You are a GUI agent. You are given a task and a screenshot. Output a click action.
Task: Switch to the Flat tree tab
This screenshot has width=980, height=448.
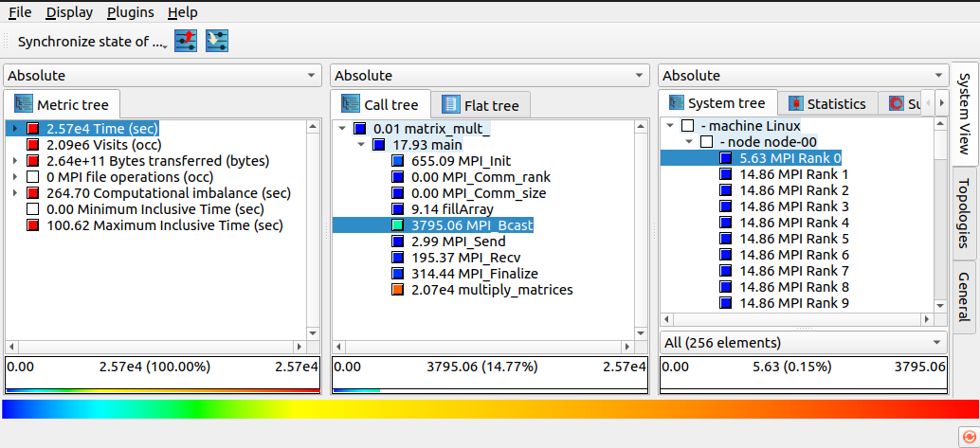click(481, 105)
